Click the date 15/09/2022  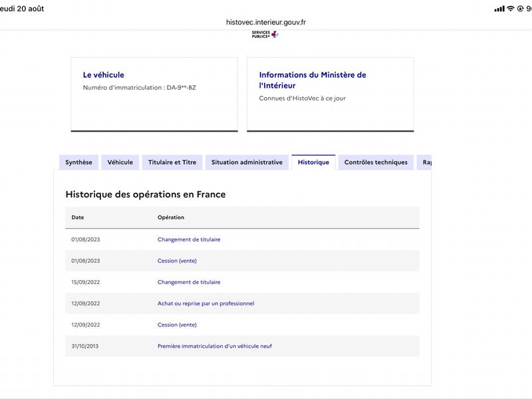point(86,282)
